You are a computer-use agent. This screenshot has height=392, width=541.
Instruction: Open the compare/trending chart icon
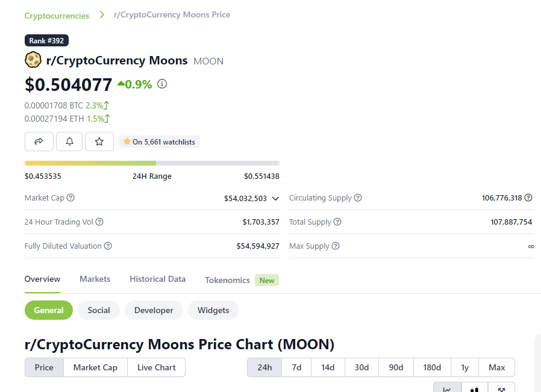pos(501,389)
